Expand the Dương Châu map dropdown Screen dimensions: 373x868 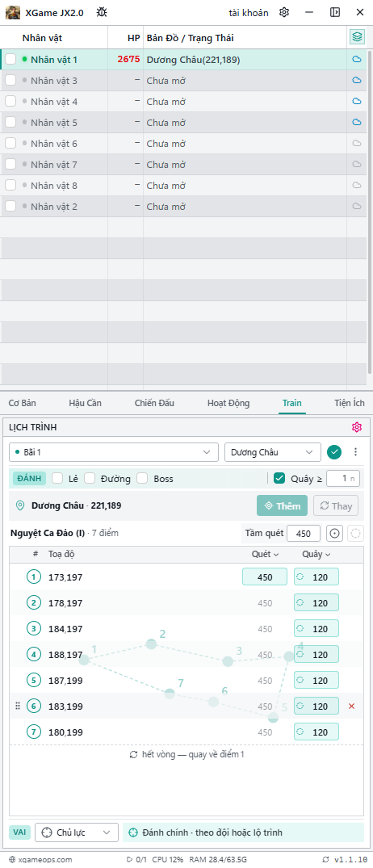coord(273,452)
